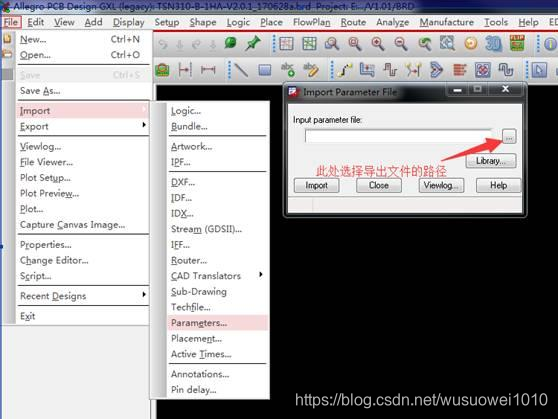Expand the Export submenu
The image size is (558, 419).
[83, 126]
